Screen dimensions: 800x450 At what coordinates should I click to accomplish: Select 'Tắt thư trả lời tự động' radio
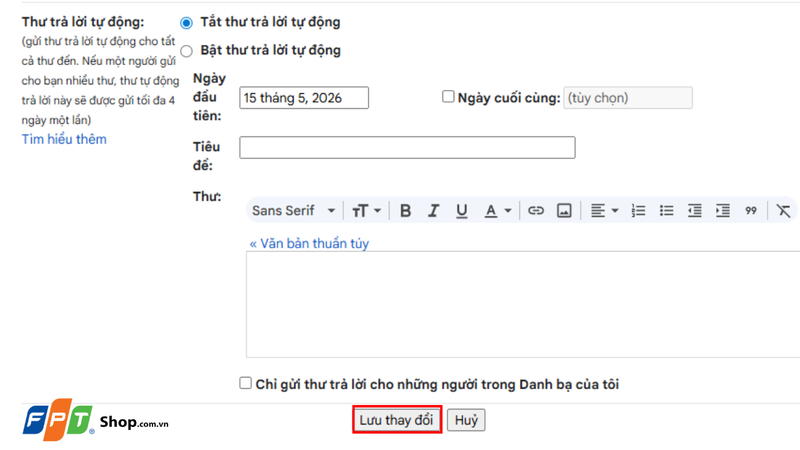click(x=186, y=23)
